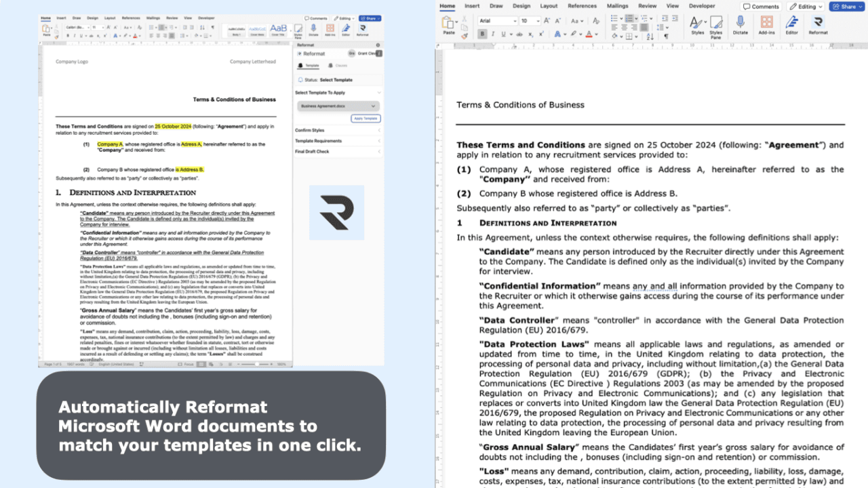Image resolution: width=868 pixels, height=488 pixels.
Task: Toggle bold formatting
Action: (x=482, y=34)
